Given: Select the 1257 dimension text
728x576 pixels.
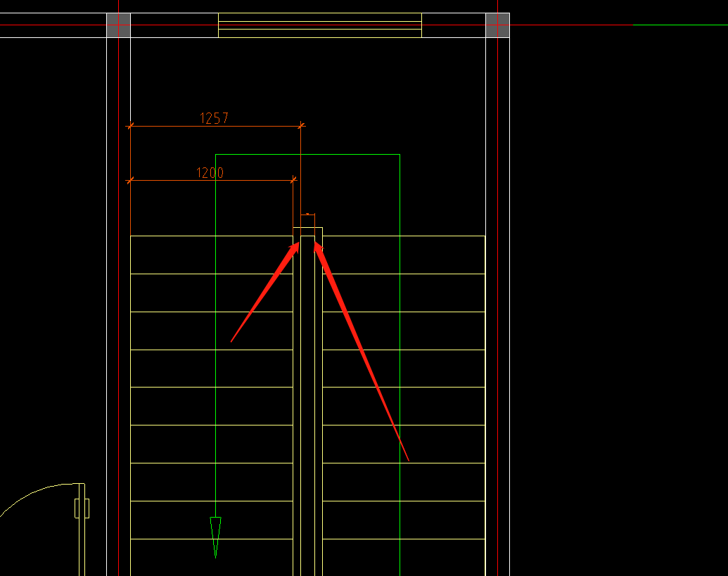Looking at the screenshot, I should [214, 118].
